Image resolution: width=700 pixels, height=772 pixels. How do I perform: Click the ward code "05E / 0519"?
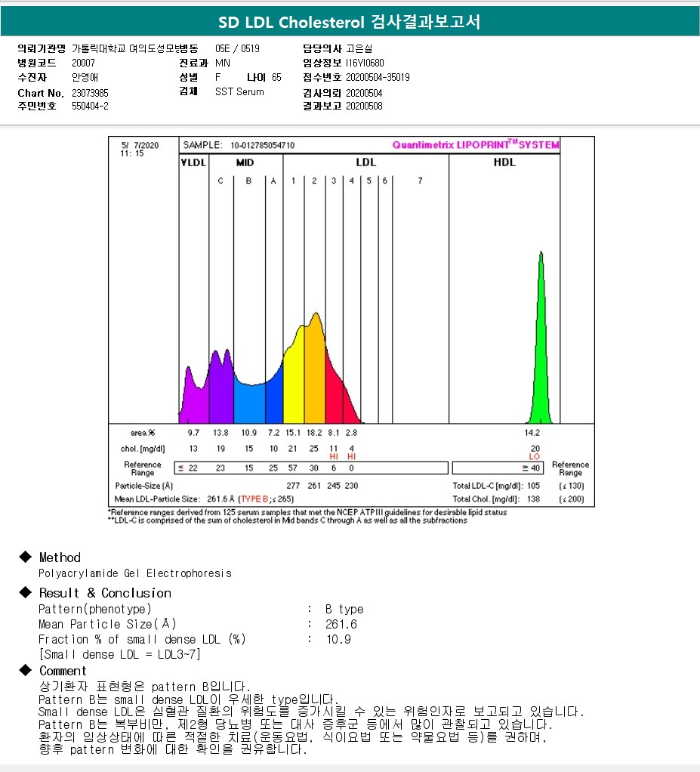[x=237, y=49]
